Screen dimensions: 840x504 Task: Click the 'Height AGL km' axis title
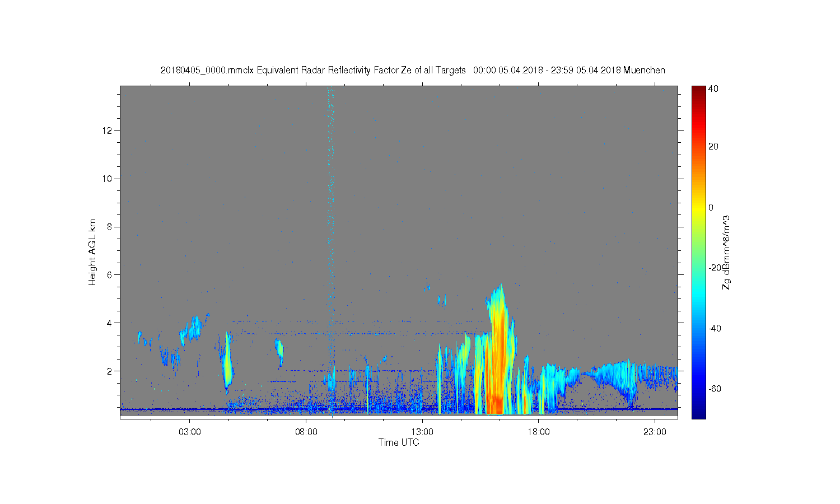92,252
